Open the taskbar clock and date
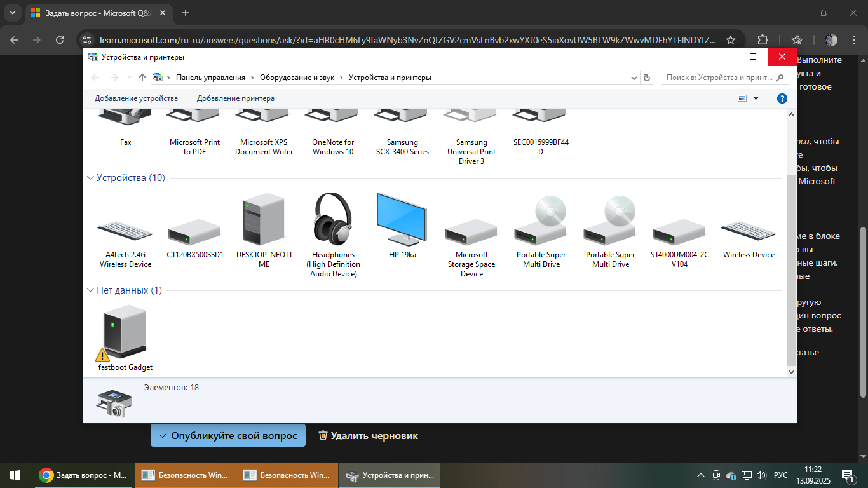The height and width of the screenshot is (488, 868). tap(812, 475)
